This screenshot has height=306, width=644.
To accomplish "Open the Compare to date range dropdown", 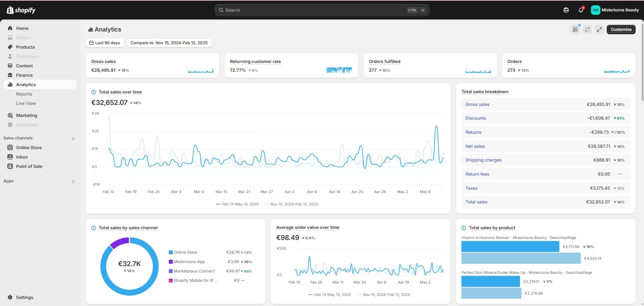I will [169, 43].
